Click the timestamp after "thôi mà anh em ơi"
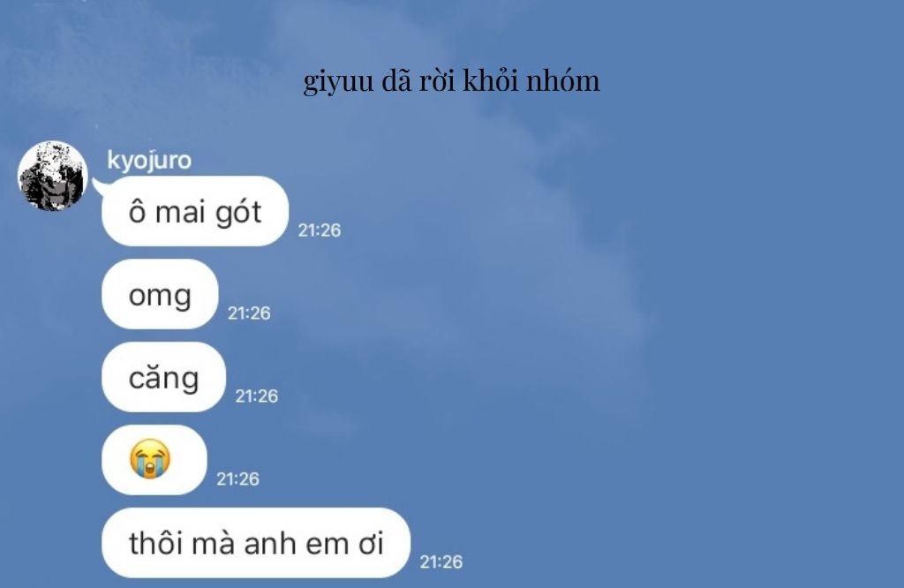This screenshot has width=904, height=588. pyautogui.click(x=441, y=562)
